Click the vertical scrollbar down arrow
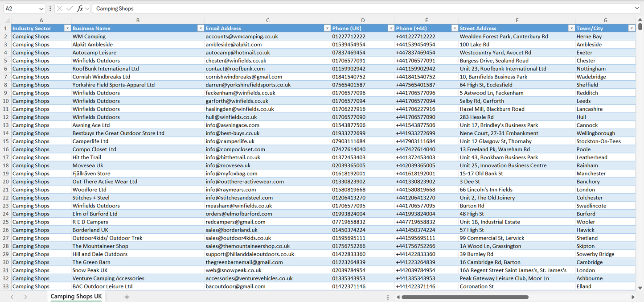Viewport: 644px width, 302px height. click(640, 288)
